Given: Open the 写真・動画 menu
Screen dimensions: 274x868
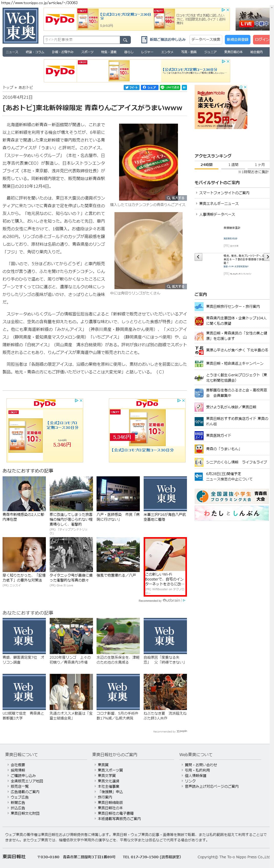Looking at the screenshot, I should tap(189, 52).
